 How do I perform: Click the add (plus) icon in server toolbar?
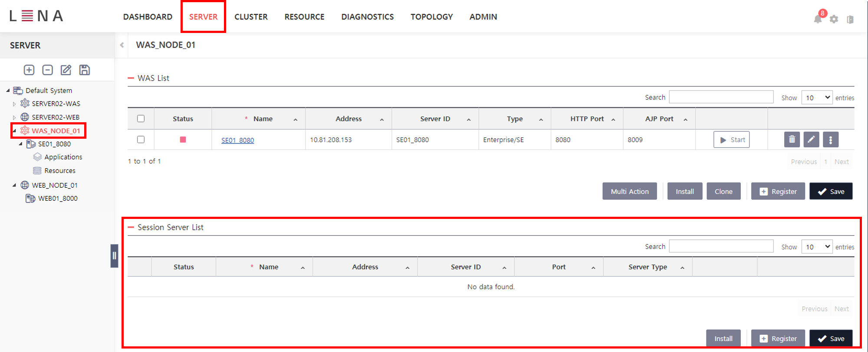[29, 70]
